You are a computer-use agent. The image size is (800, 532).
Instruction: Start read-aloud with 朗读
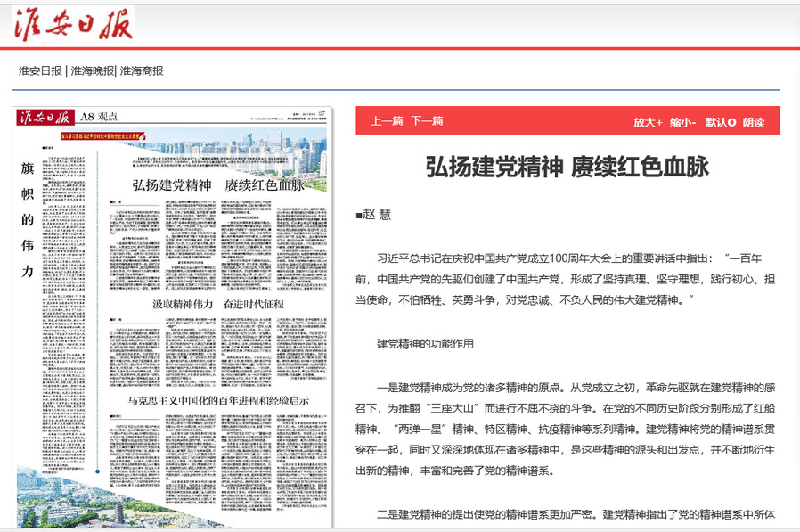[x=754, y=122]
